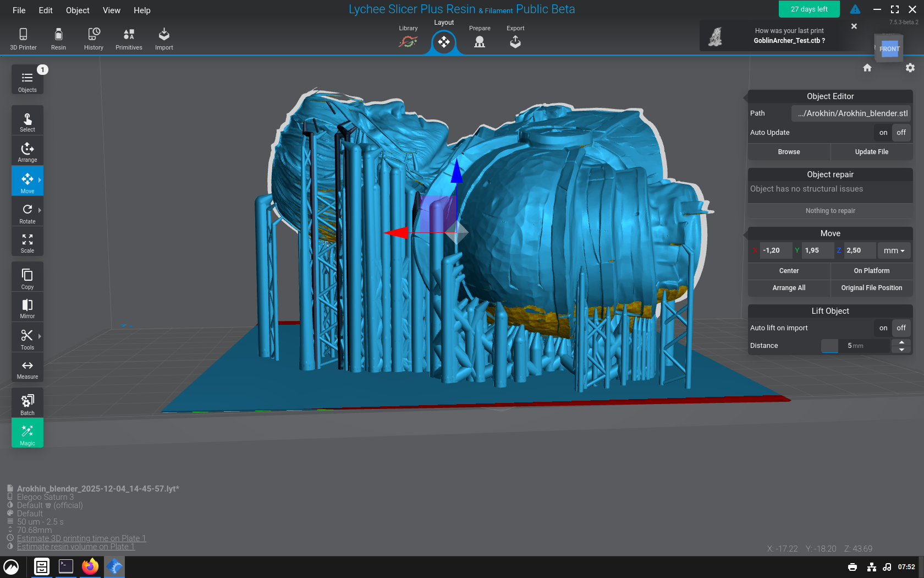Open the Primitives shapes menu
924x578 pixels.
tap(129, 39)
